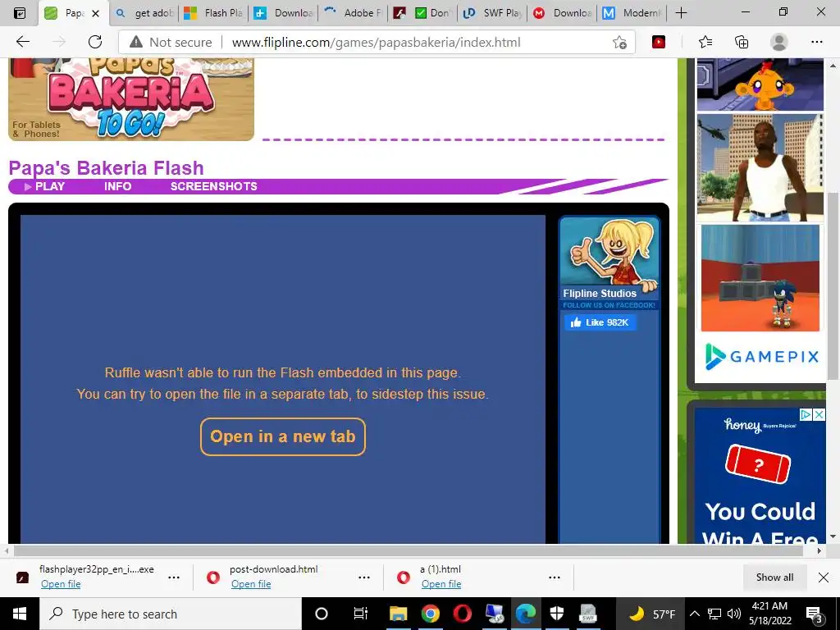Open Opera browser from taskbar
Viewport: 840px width, 630px height.
(x=462, y=614)
